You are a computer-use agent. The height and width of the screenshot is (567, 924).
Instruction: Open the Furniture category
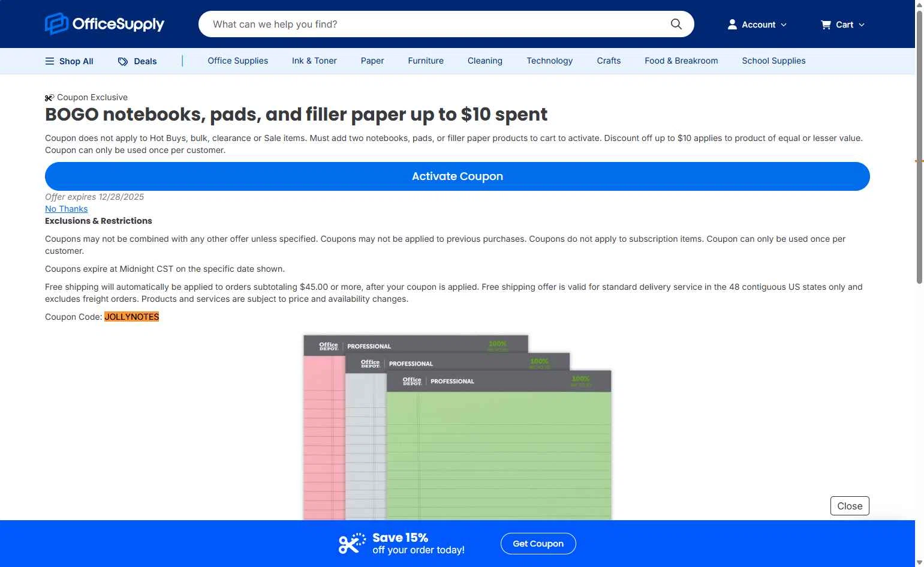426,61
